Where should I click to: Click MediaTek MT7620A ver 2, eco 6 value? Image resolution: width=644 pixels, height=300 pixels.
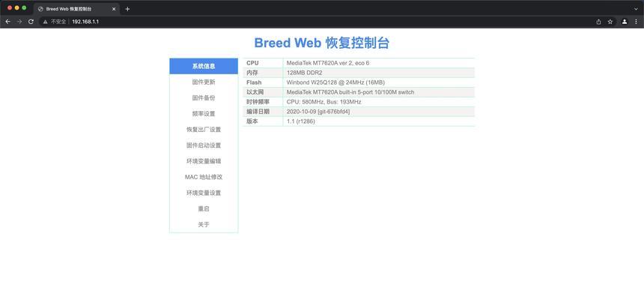328,63
